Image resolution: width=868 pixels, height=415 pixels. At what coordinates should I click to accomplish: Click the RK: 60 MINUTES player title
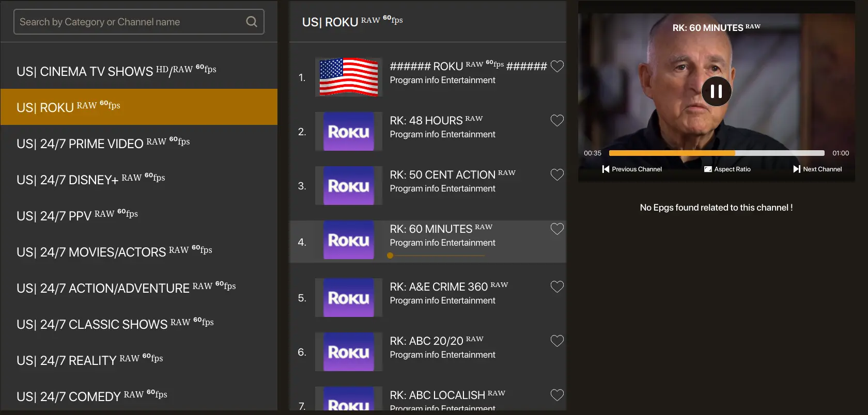[x=716, y=27]
